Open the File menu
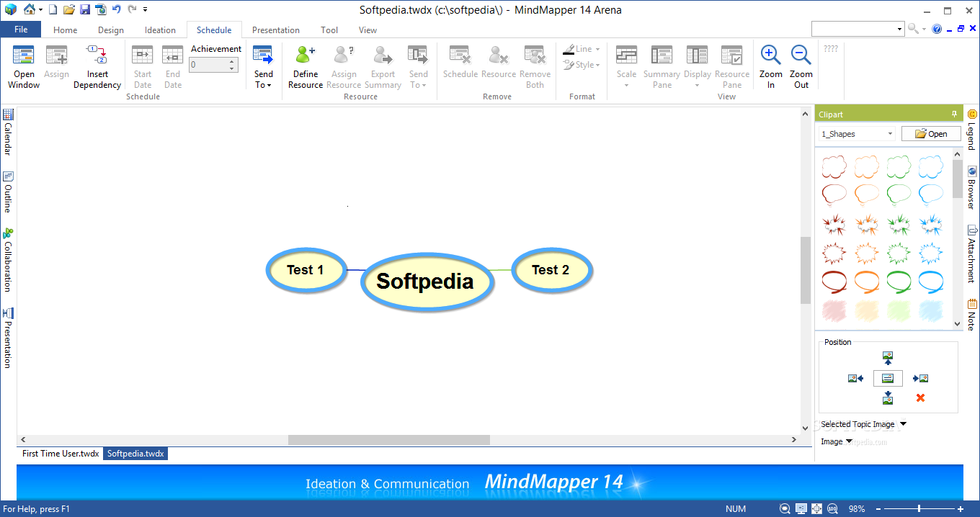The width and height of the screenshot is (980, 517). coord(21,30)
